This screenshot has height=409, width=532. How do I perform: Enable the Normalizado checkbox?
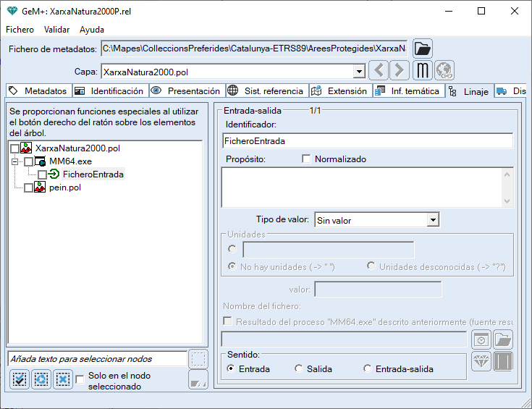click(306, 159)
